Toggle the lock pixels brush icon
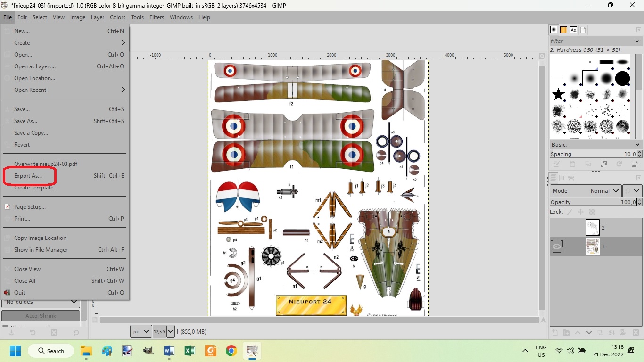 point(569,212)
